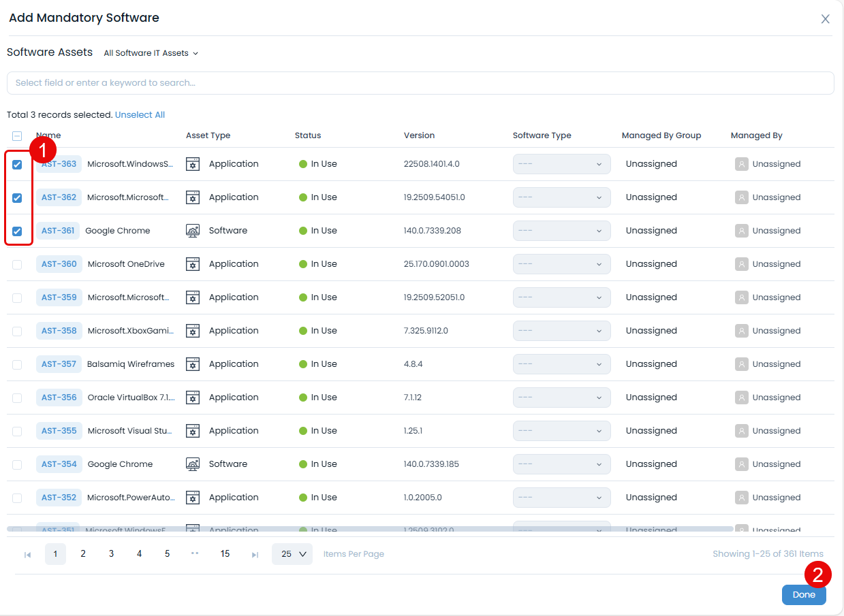Click the Done button
The width and height of the screenshot is (844, 616).
803,595
